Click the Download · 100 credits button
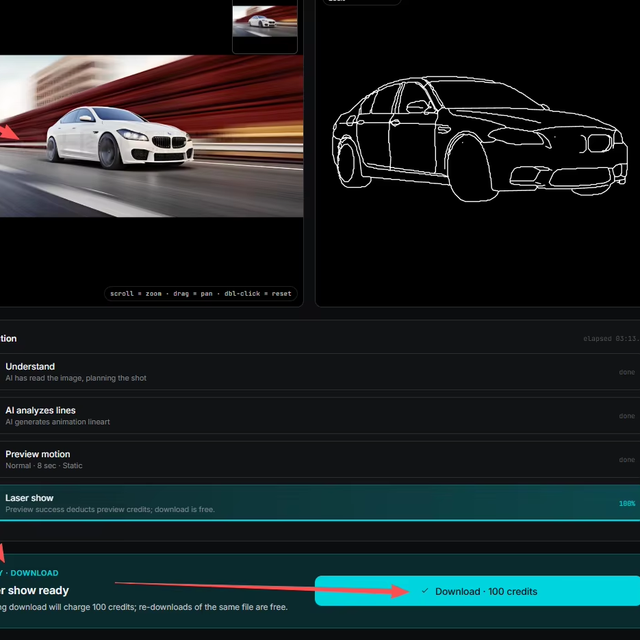Viewport: 640px width, 640px height. click(477, 591)
